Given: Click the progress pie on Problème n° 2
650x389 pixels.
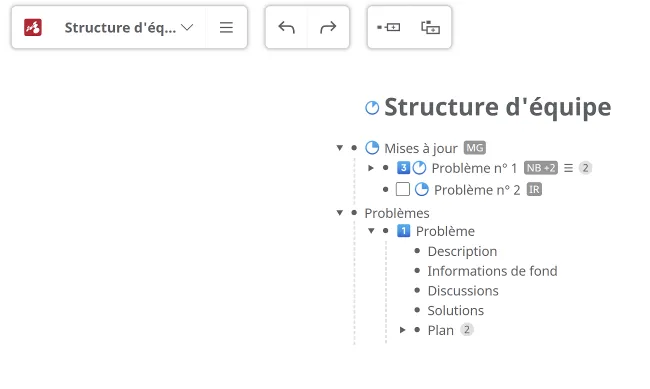Looking at the screenshot, I should click(x=422, y=190).
